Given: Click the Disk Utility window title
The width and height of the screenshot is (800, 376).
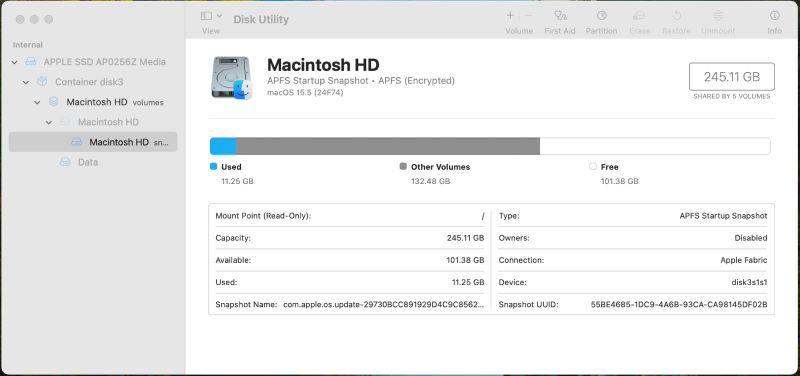Looking at the screenshot, I should pyautogui.click(x=261, y=19).
